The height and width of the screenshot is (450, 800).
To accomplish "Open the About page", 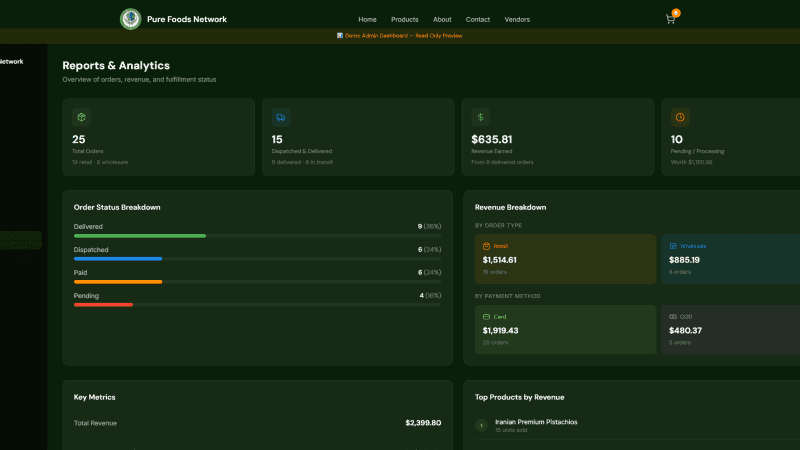I will (x=442, y=19).
